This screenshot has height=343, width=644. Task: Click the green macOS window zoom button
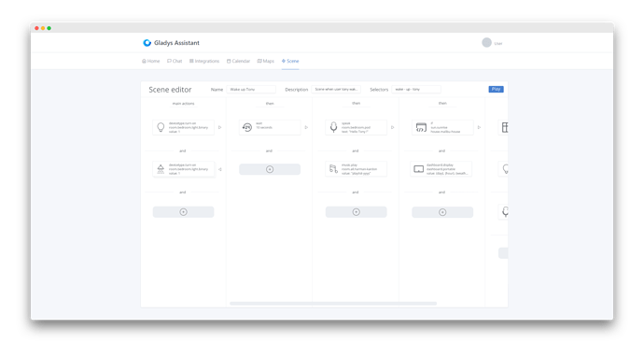coord(49,28)
